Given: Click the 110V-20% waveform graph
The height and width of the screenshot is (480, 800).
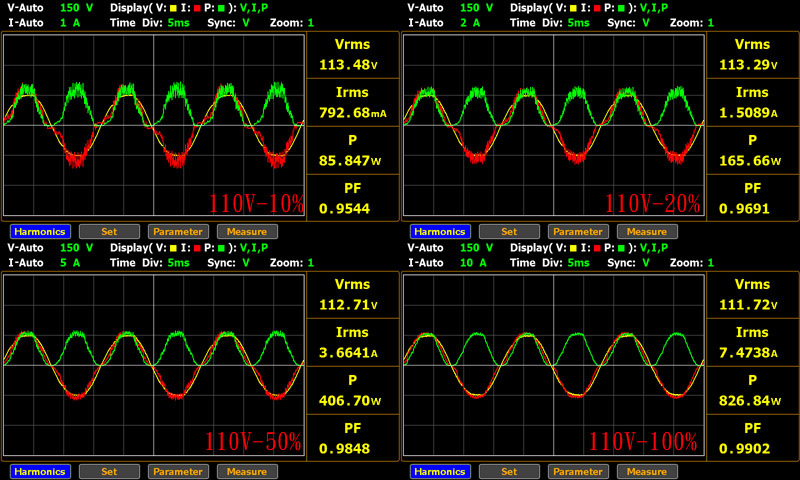Looking at the screenshot, I should click(554, 125).
